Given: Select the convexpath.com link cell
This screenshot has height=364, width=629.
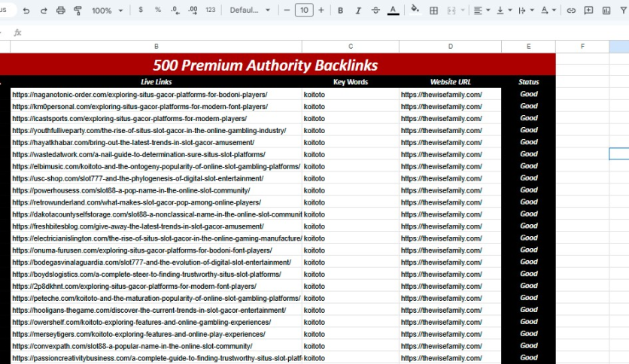Looking at the screenshot, I should click(x=156, y=346).
